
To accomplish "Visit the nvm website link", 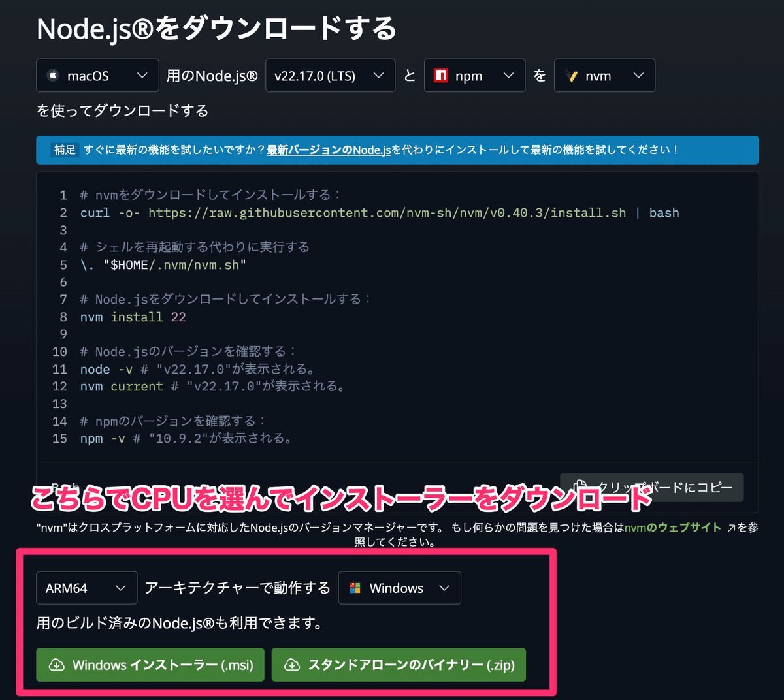I will [x=672, y=528].
